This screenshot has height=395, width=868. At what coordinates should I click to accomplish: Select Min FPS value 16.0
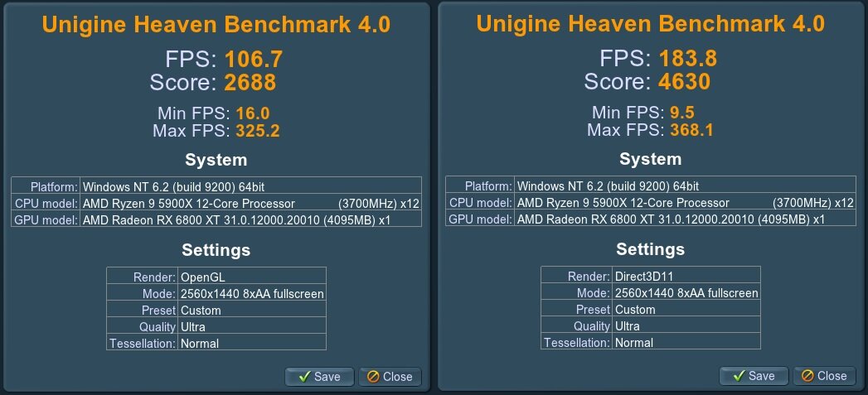pyautogui.click(x=253, y=114)
